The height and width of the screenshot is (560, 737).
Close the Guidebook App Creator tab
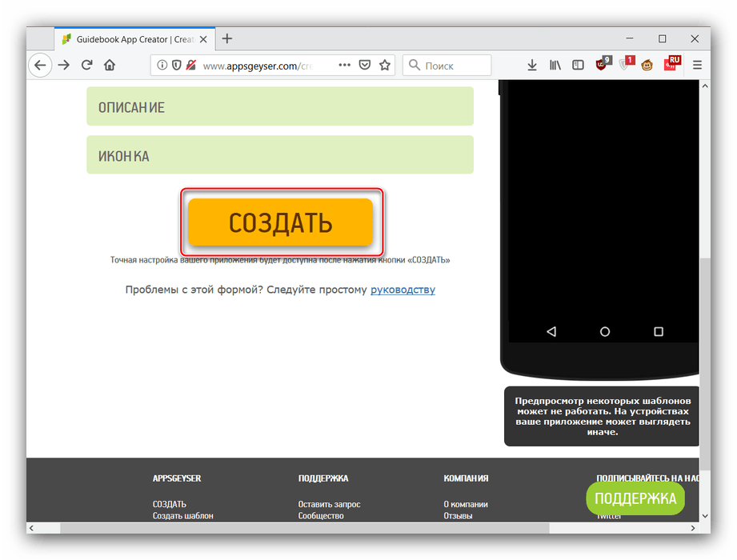coord(203,39)
